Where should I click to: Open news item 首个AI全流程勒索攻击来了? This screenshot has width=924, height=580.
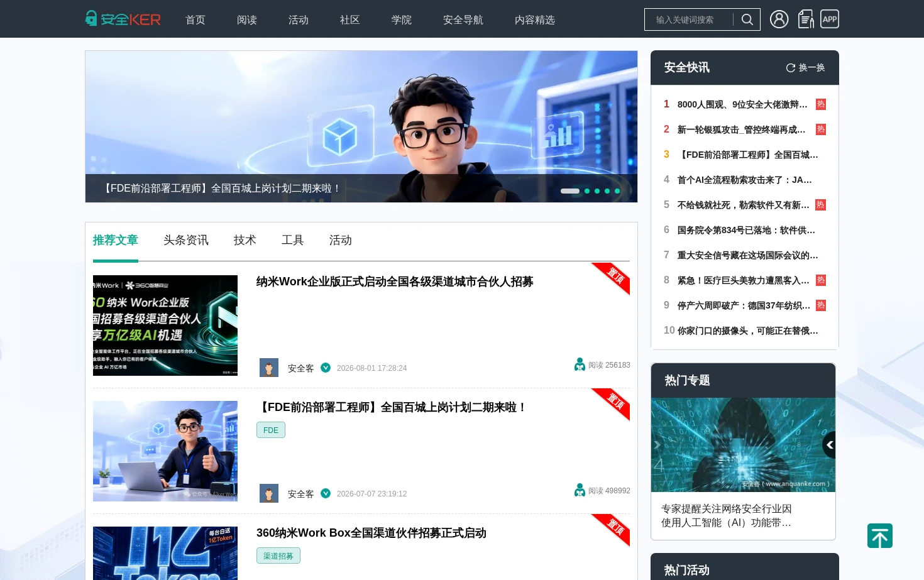[745, 180]
